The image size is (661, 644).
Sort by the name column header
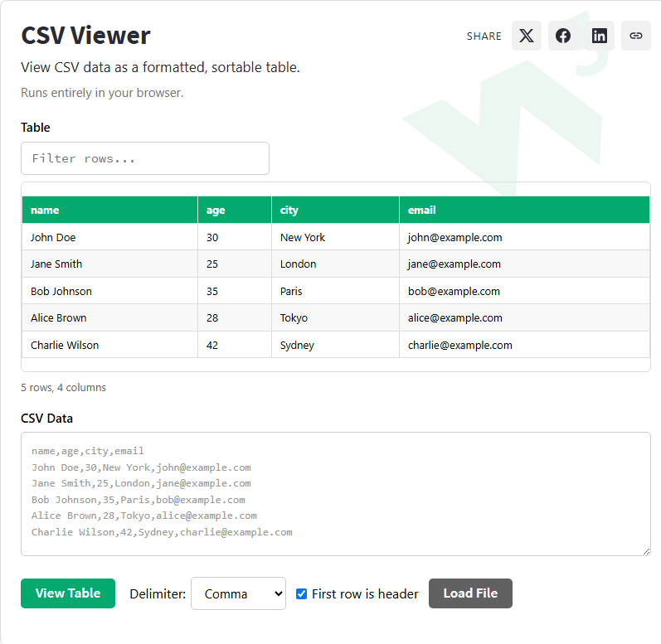(110, 210)
